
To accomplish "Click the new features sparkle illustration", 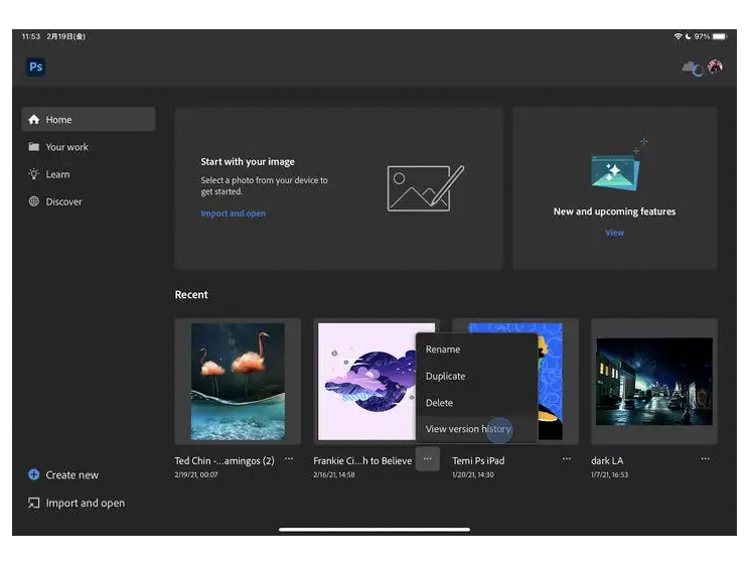I will click(x=618, y=165).
